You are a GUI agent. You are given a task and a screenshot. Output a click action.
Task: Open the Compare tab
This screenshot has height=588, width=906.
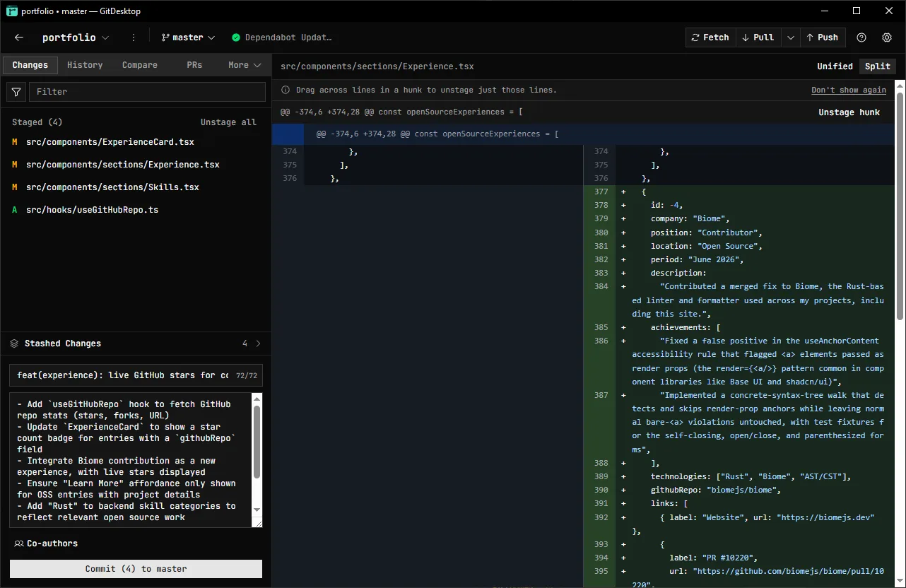click(140, 65)
